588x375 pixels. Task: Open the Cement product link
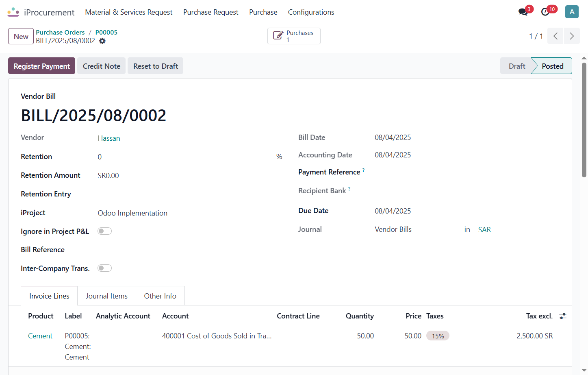tap(40, 336)
